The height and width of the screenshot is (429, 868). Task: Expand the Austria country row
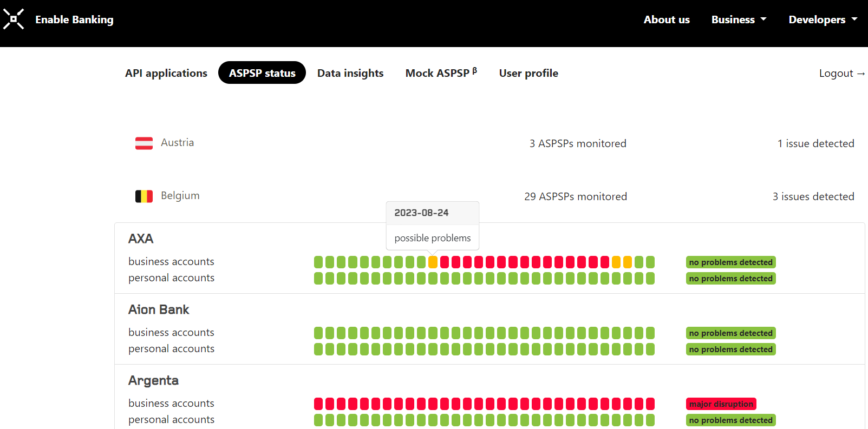pyautogui.click(x=490, y=143)
